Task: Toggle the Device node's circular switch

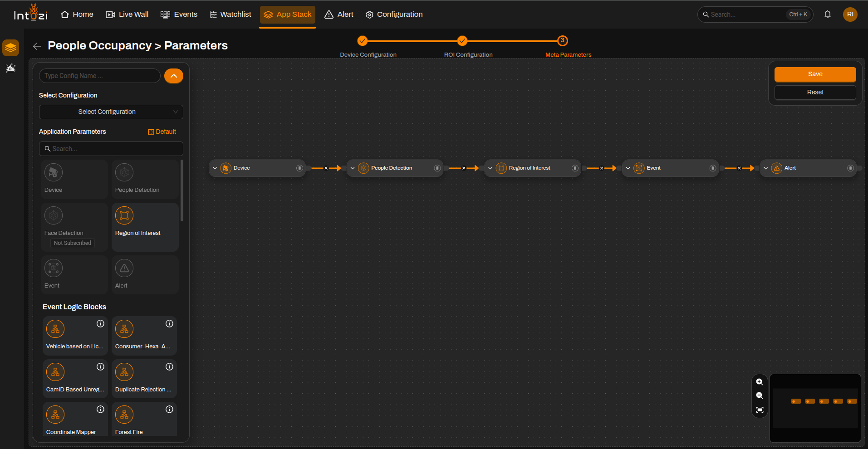Action: (x=299, y=168)
